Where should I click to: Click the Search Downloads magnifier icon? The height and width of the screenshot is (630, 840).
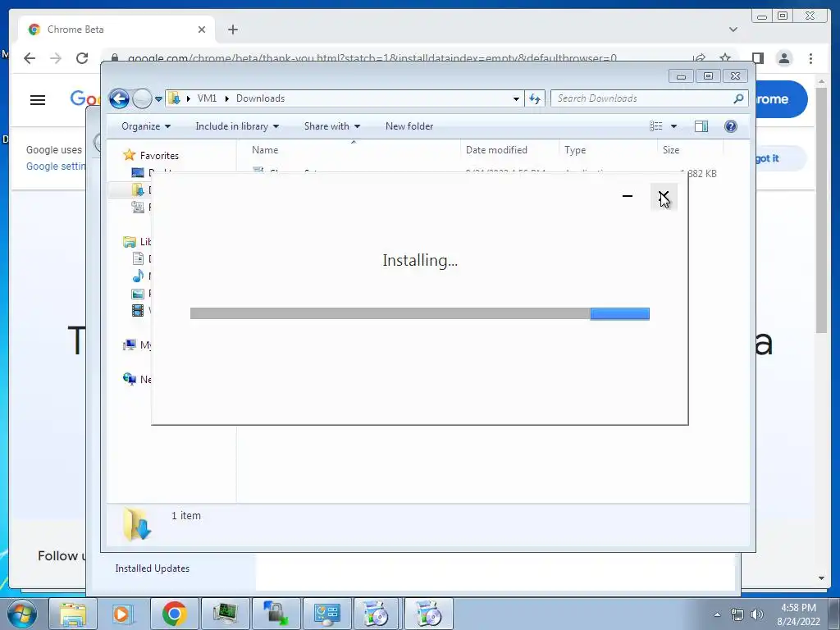tap(738, 98)
